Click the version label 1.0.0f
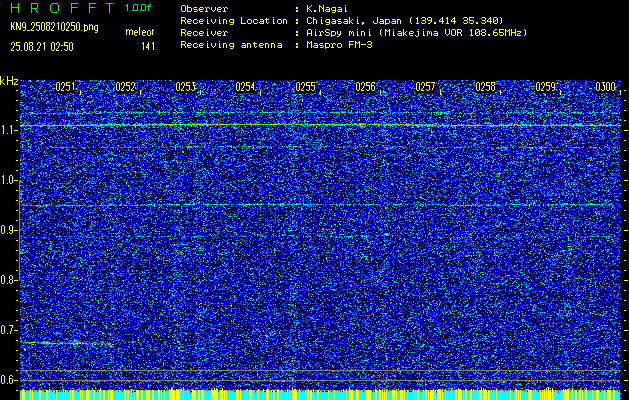This screenshot has width=629, height=400. [138, 8]
